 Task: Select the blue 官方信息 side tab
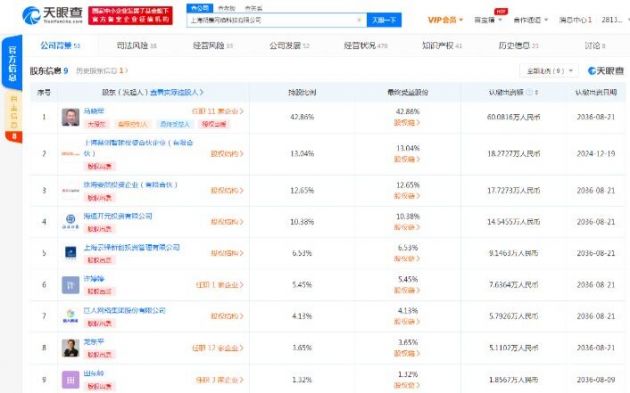pos(12,63)
